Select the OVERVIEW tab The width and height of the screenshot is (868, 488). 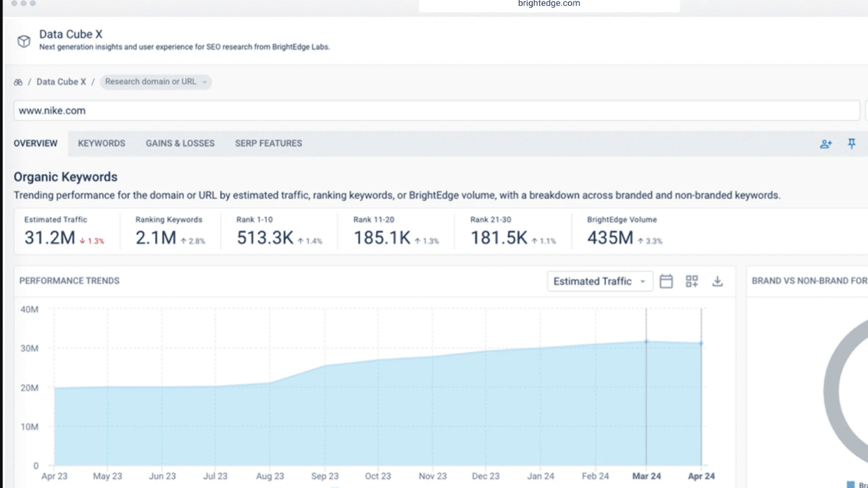coord(36,143)
